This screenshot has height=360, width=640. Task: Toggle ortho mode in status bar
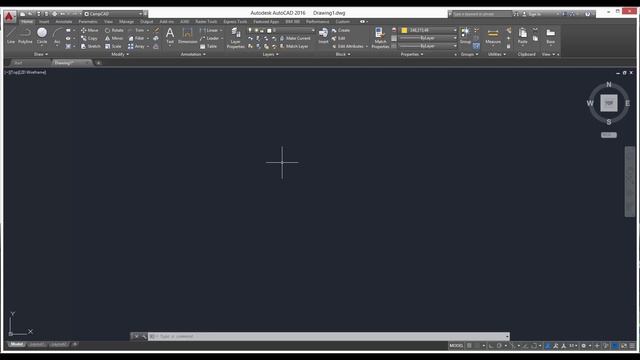(491, 346)
